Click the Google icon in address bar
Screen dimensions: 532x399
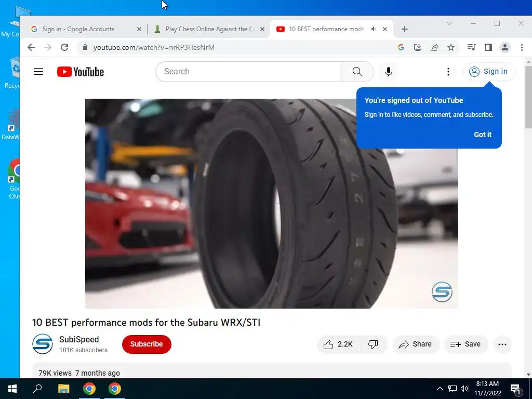[x=401, y=47]
